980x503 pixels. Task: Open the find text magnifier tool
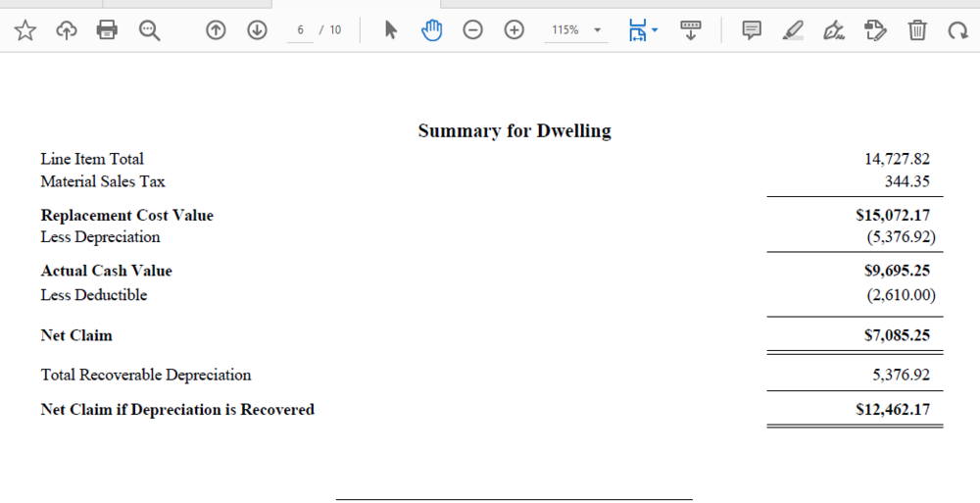[x=149, y=30]
